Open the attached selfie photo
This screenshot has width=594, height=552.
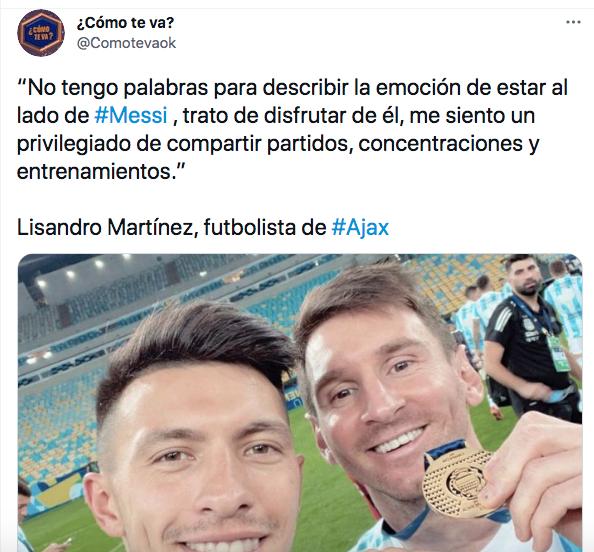[300, 403]
